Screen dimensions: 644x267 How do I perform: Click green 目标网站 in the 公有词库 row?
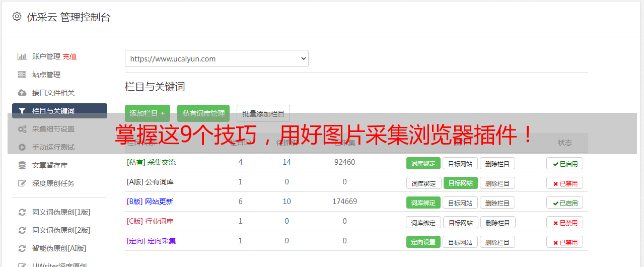pos(461,183)
